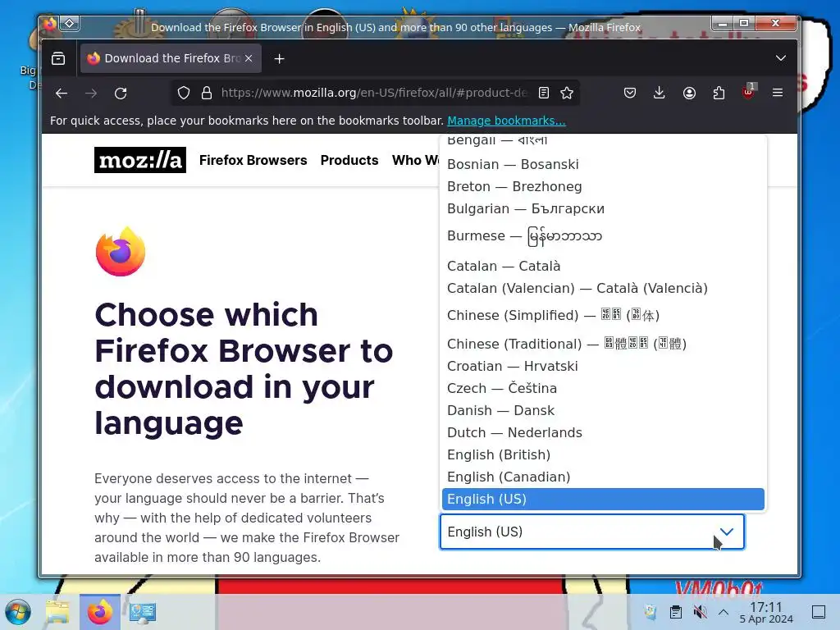Open the list all tabs chevron
The width and height of the screenshot is (840, 630).
(x=781, y=58)
